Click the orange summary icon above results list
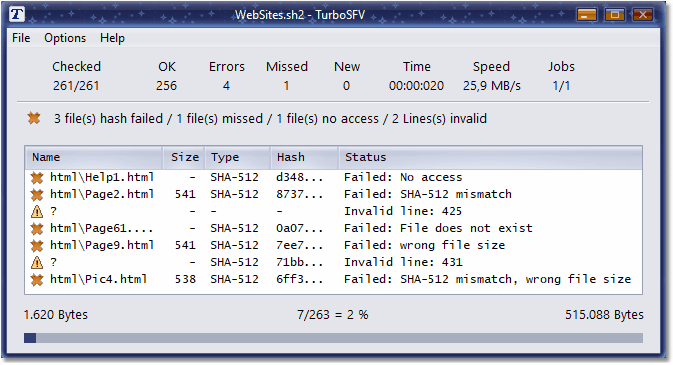The height and width of the screenshot is (365, 673). [34, 118]
